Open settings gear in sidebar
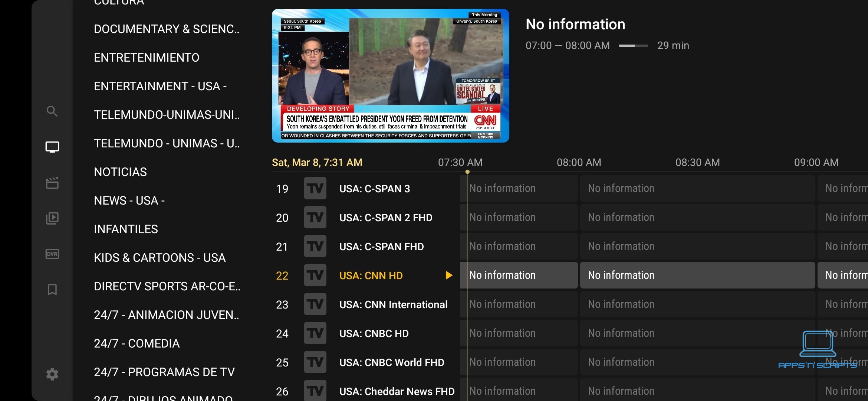Screen dimensions: 868x401 coord(52,374)
